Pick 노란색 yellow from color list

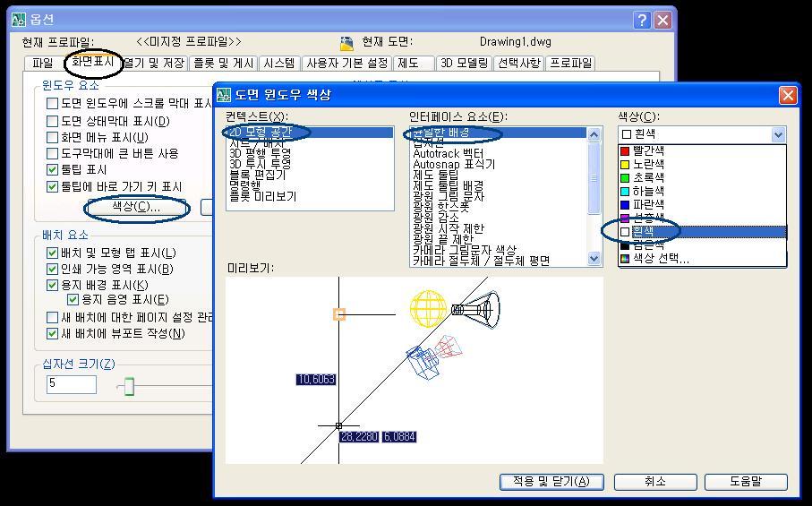[x=703, y=164]
